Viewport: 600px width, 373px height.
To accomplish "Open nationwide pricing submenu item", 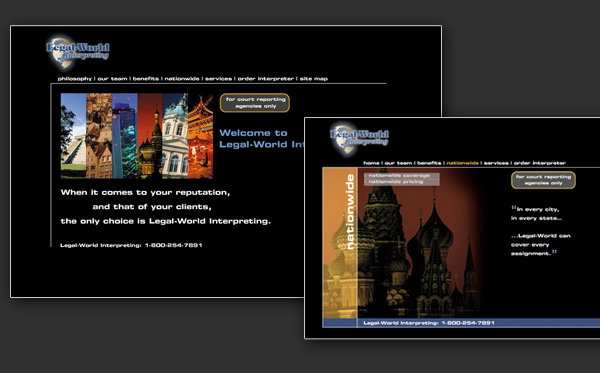I will (x=396, y=182).
